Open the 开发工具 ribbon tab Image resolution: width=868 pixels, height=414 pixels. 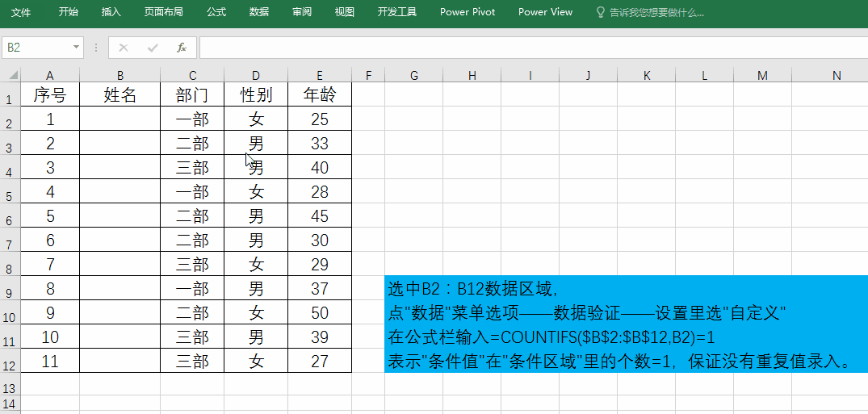click(x=397, y=12)
